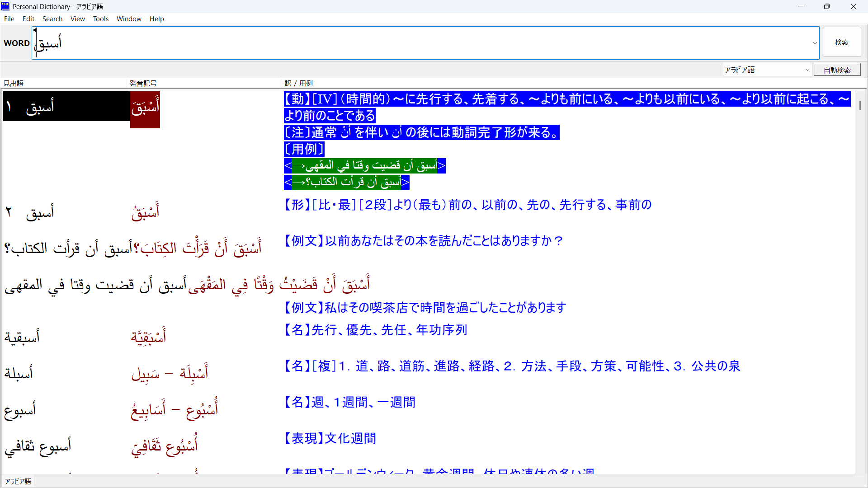Click the 発音記号 column header
868x488 pixels.
pos(143,83)
